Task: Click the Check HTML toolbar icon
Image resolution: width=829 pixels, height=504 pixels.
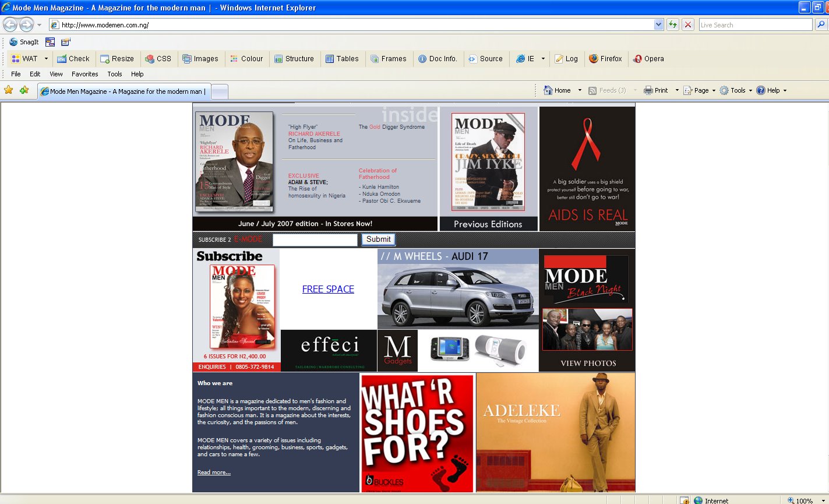Action: pos(73,59)
